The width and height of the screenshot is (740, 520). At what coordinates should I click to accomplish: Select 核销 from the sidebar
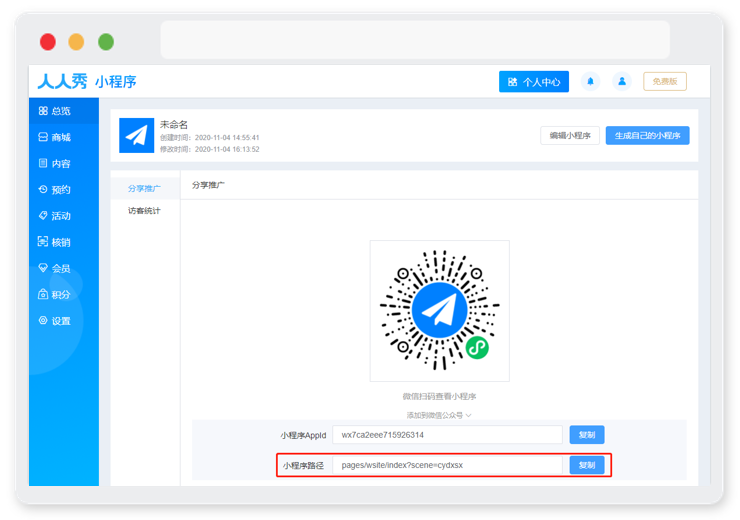64,242
